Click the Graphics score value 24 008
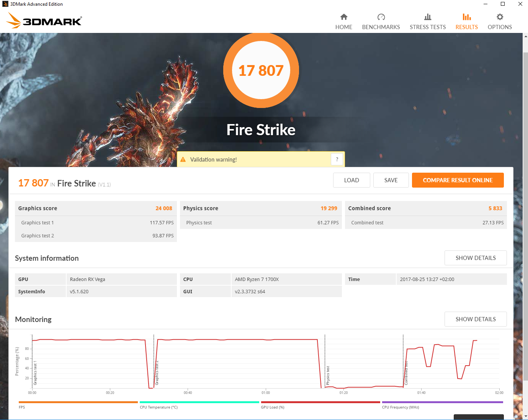This screenshot has height=420, width=528. click(164, 208)
